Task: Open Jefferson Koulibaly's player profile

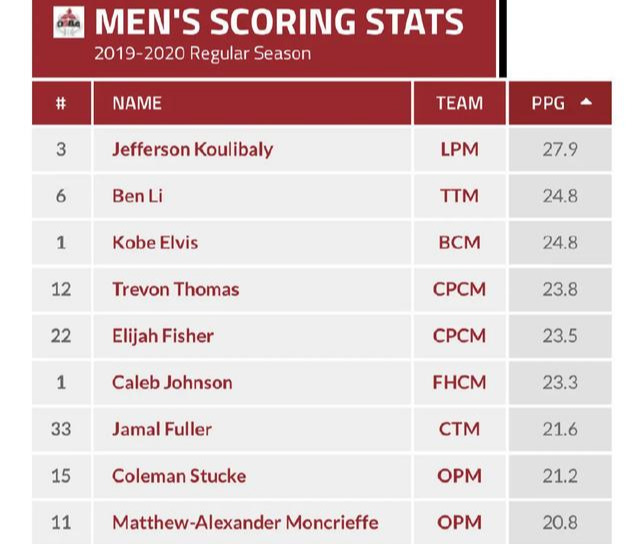Action: click(192, 149)
